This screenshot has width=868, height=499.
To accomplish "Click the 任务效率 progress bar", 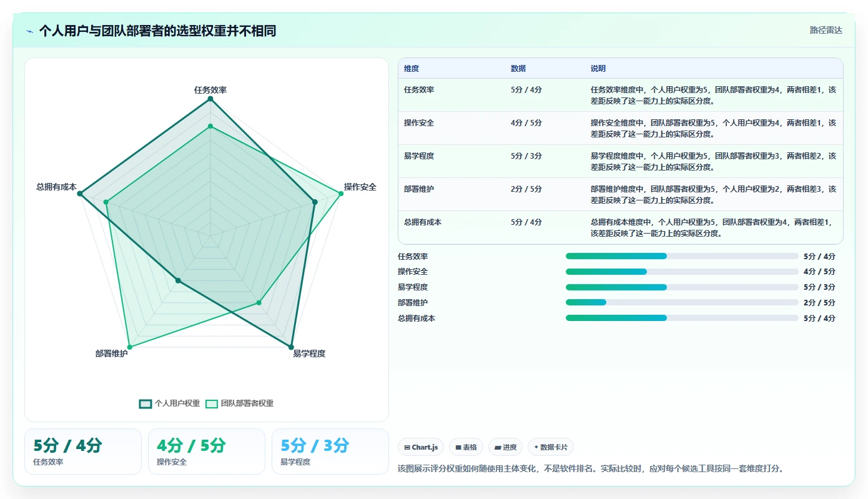I will [682, 256].
